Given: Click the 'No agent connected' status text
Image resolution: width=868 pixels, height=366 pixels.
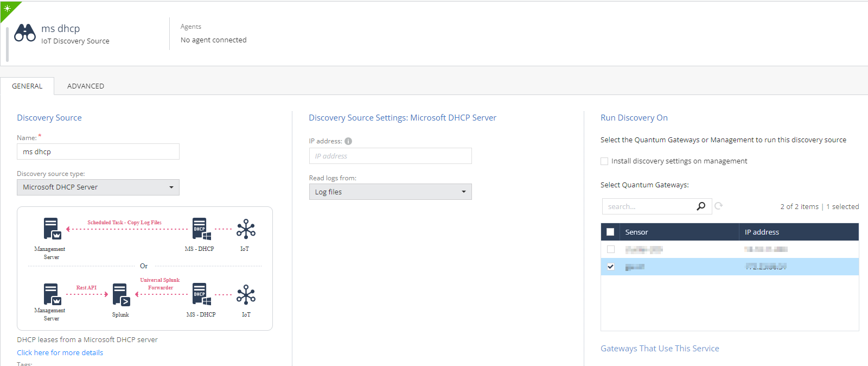Looking at the screenshot, I should tap(214, 40).
